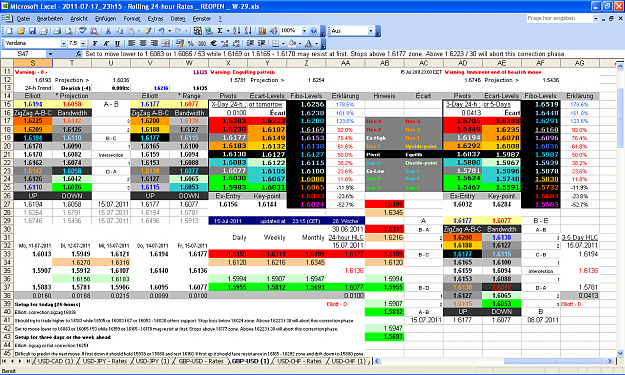
Task: Sort ascending with the A-Z icon
Action: pos(237,31)
